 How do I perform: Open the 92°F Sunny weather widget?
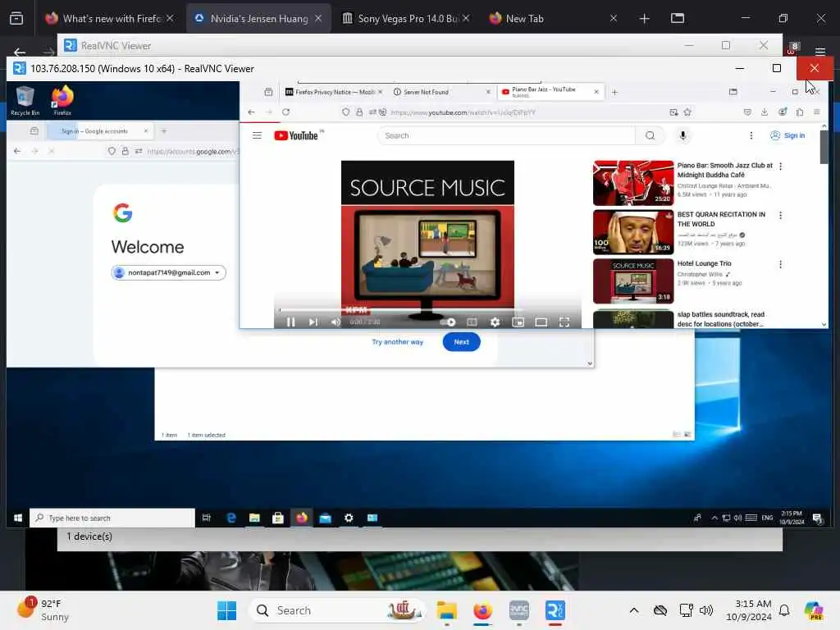pyautogui.click(x=43, y=610)
